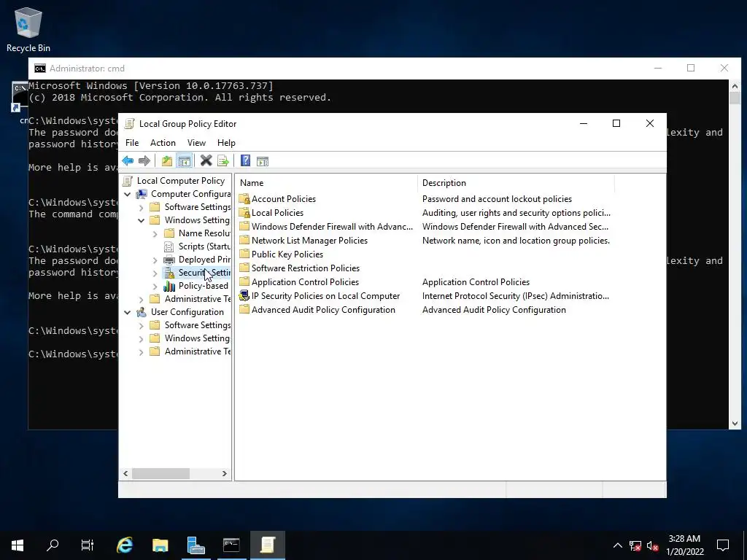The image size is (747, 560).
Task: Open the Help menu
Action: coord(226,143)
